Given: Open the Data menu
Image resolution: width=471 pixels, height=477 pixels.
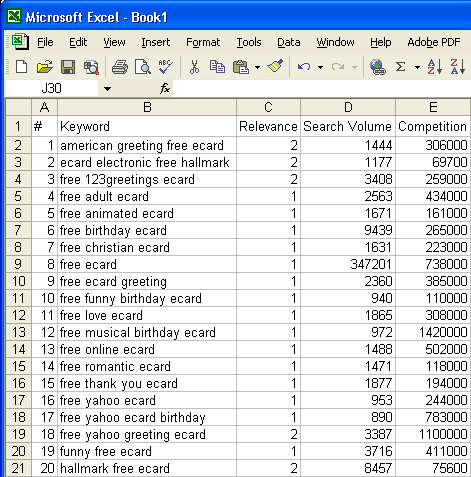Looking at the screenshot, I should click(289, 42).
